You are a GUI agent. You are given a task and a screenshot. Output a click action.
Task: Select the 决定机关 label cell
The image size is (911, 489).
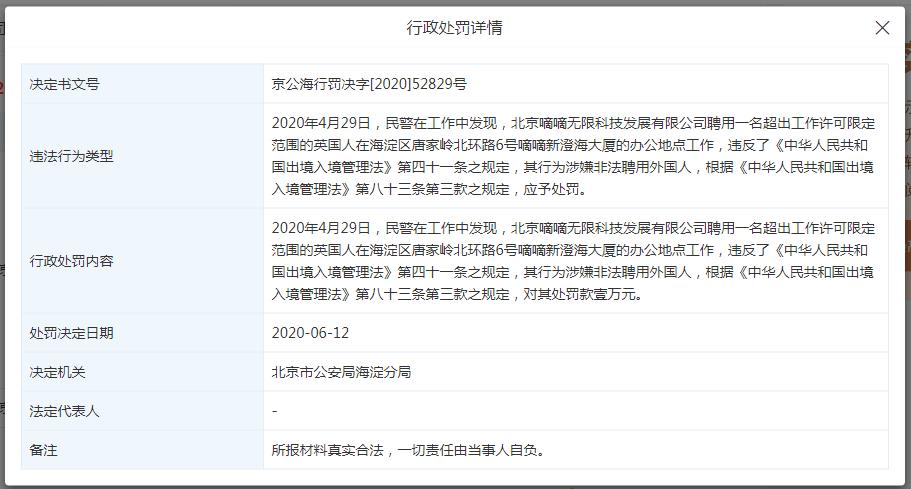click(x=58, y=372)
